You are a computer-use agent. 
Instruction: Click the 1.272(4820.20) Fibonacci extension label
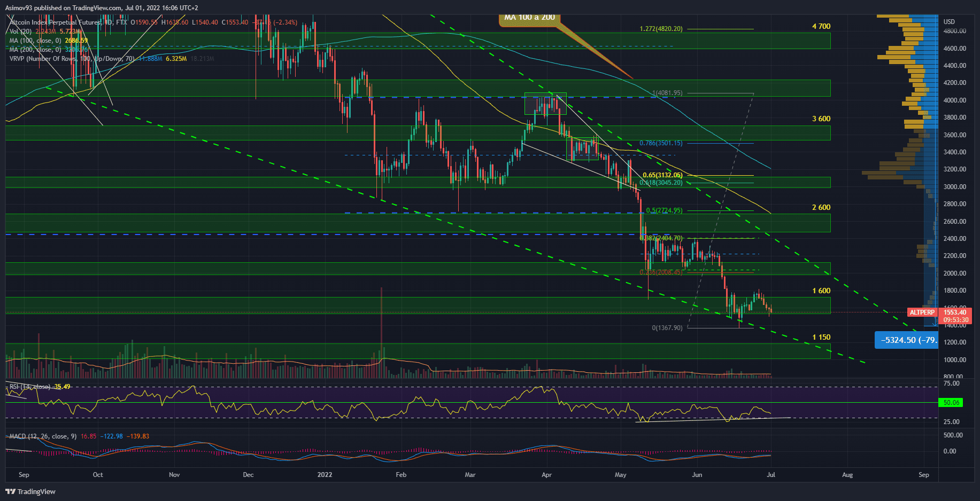pos(661,29)
